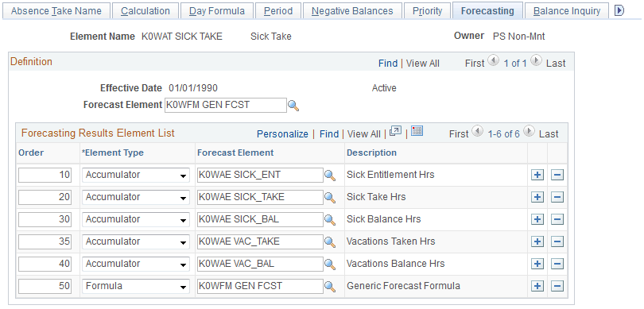Open Element Type dropdown for order 10
Viewport: 644px width, 309px height.
point(136,176)
